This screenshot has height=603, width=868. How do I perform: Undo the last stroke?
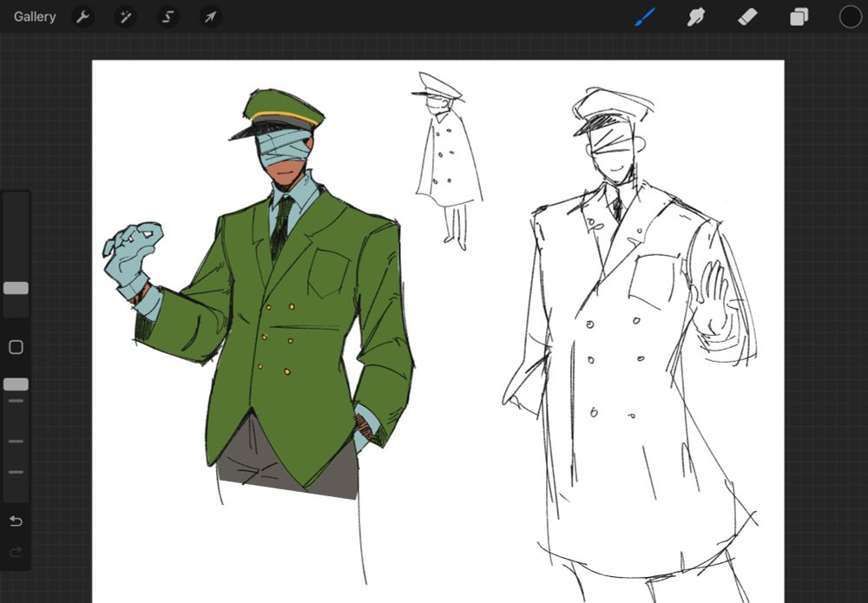pos(16,521)
